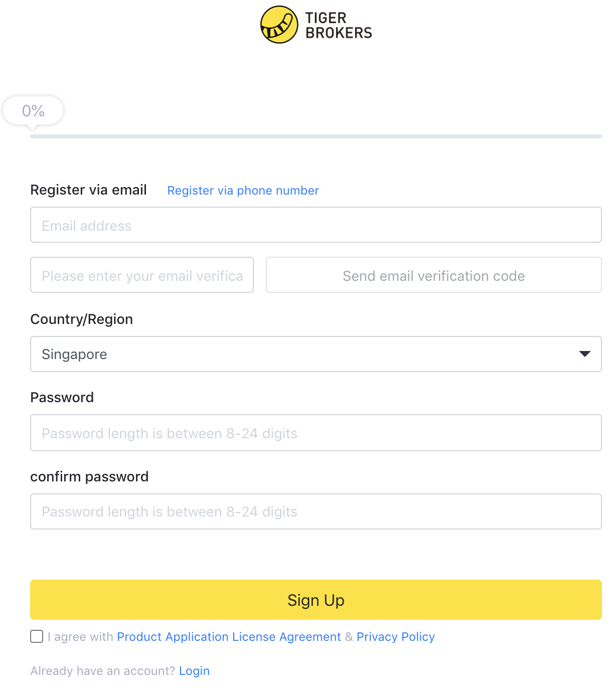Open the Product Application License Agreement link

point(229,637)
